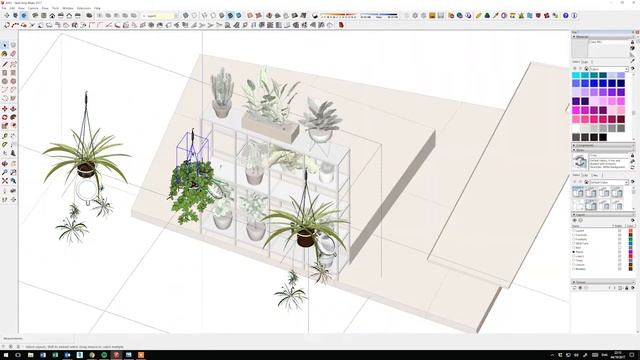The height and width of the screenshot is (360, 640).
Task: Switch to Top view icon
Action: [x=44, y=16]
